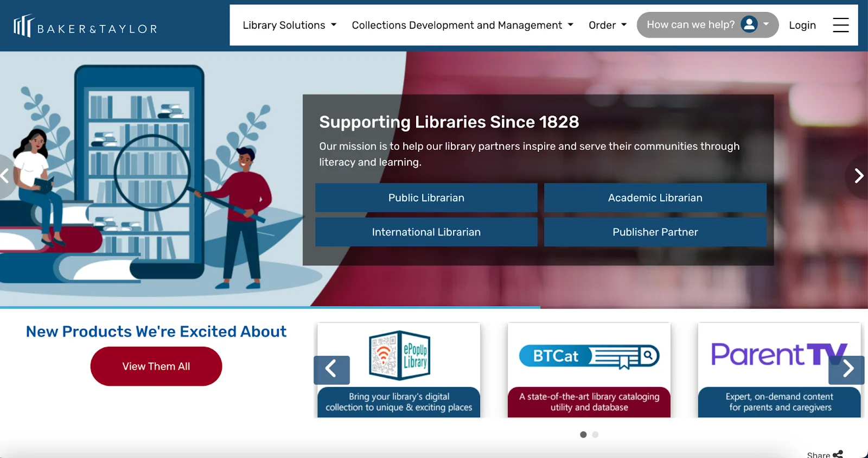Choose the Public Librarian button
Viewport: 868px width, 458px height.
426,198
